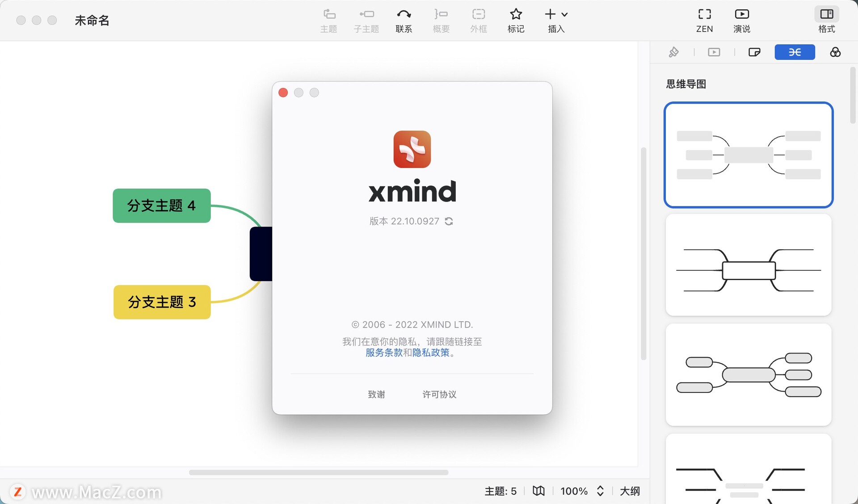The height and width of the screenshot is (504, 858).
Task: Choose the second mind map structure with line branches
Action: point(749,265)
